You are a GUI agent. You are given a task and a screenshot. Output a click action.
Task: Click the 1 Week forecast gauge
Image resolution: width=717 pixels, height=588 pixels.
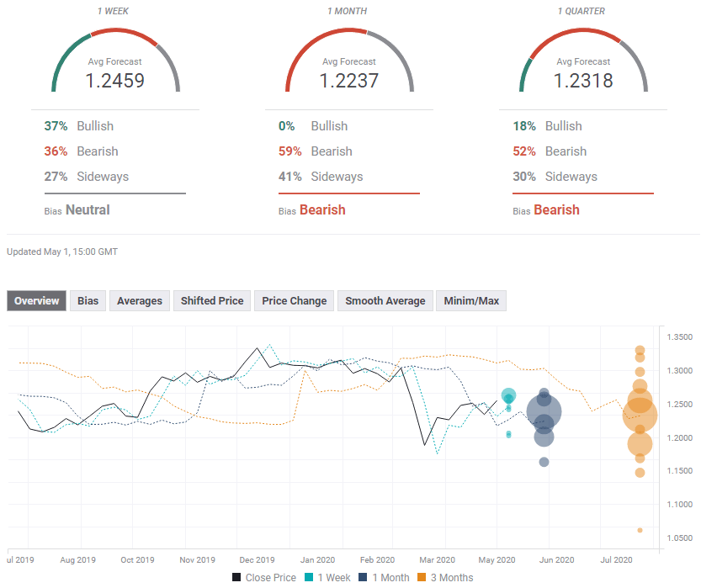point(115,61)
